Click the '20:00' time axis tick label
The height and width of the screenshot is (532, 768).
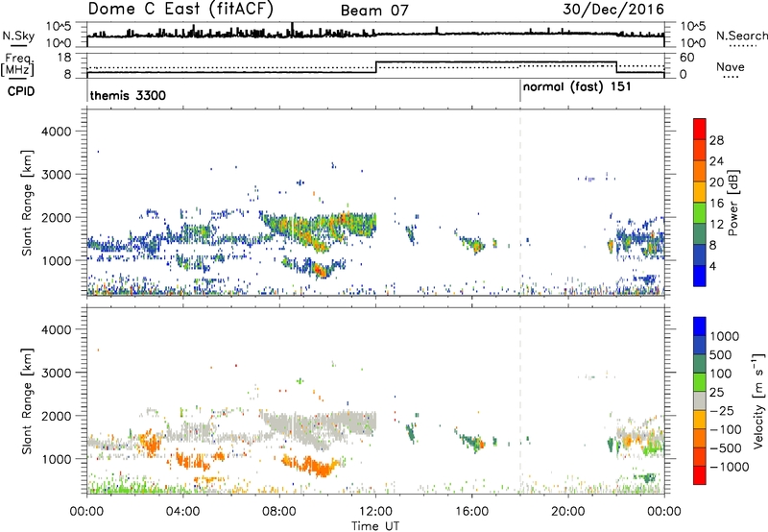point(568,512)
